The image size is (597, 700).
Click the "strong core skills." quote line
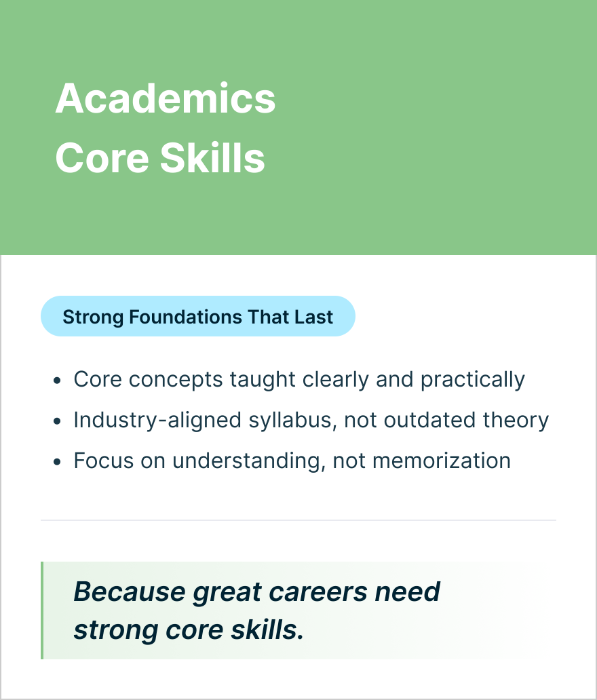188,630
